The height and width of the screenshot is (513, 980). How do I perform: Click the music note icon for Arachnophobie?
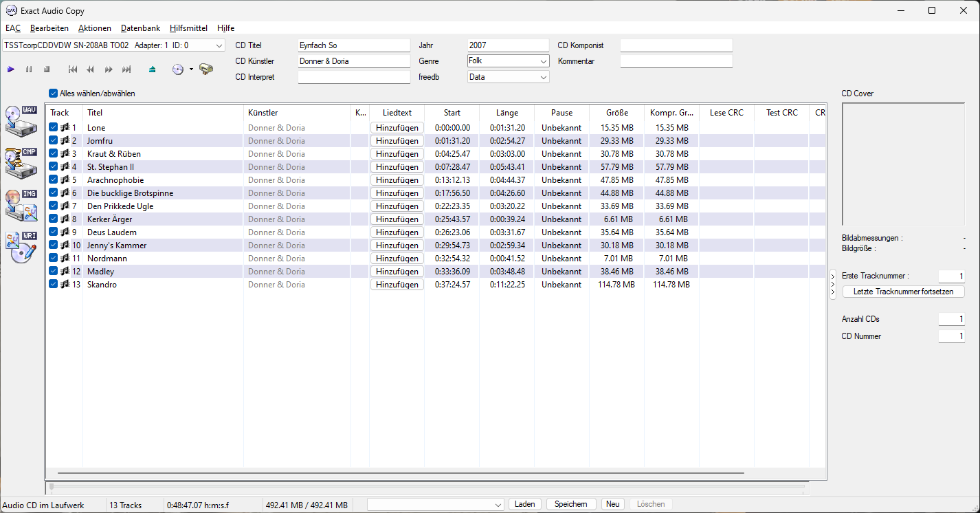coord(65,180)
